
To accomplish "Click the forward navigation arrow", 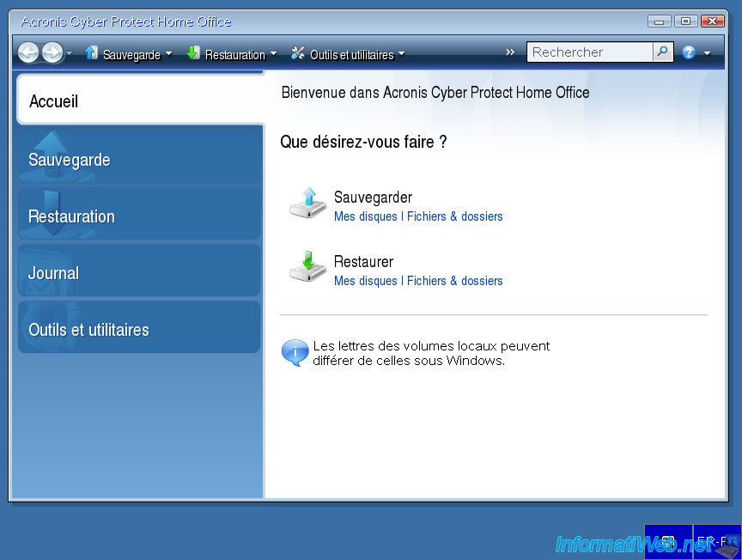I will tap(52, 53).
